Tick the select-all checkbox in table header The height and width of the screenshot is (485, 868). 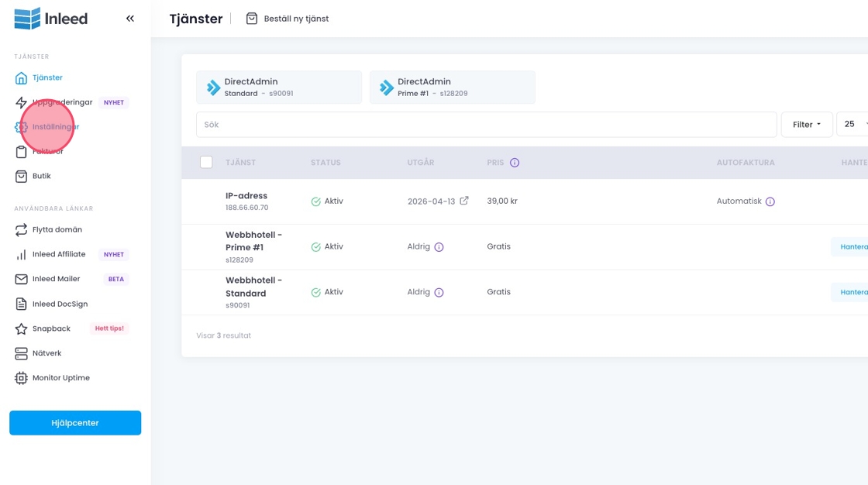[206, 162]
